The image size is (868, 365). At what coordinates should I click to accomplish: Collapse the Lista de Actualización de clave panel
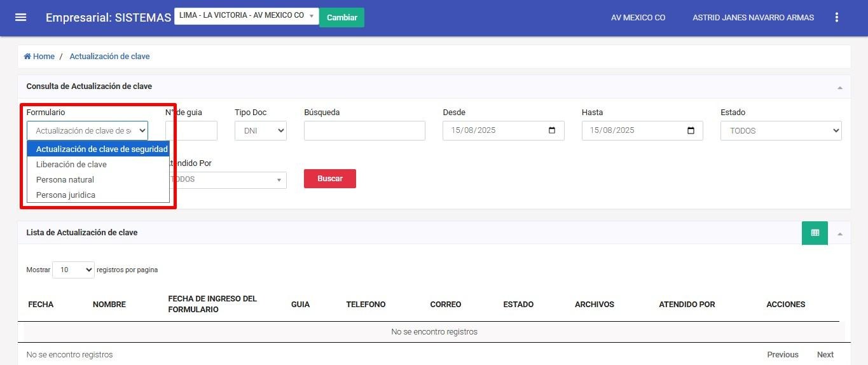tap(839, 233)
